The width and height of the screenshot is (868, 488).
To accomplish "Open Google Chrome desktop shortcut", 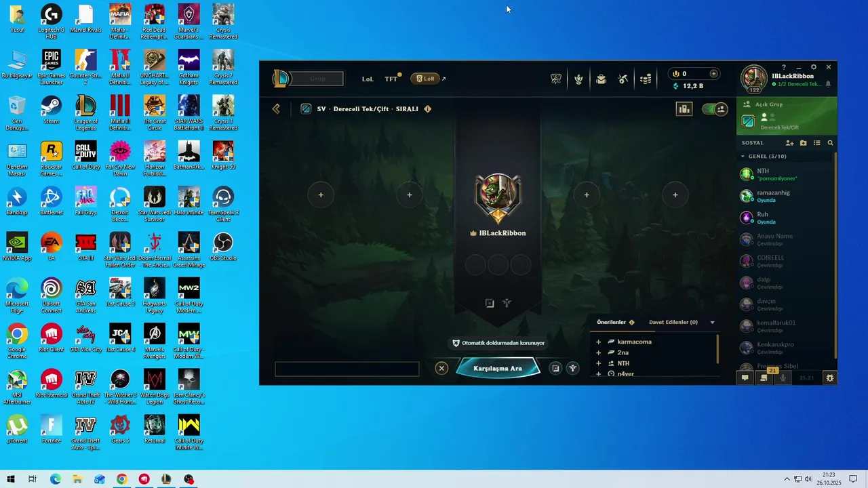I will (17, 341).
